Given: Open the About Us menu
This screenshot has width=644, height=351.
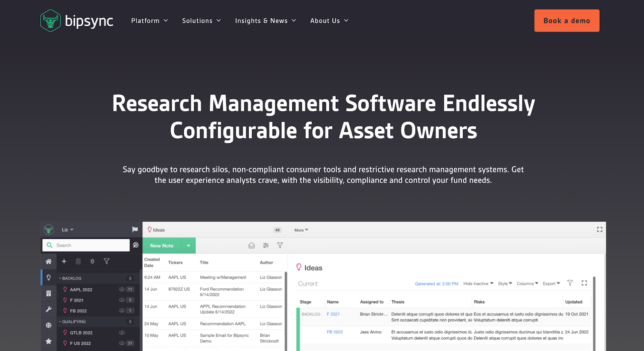Looking at the screenshot, I should click(x=329, y=21).
